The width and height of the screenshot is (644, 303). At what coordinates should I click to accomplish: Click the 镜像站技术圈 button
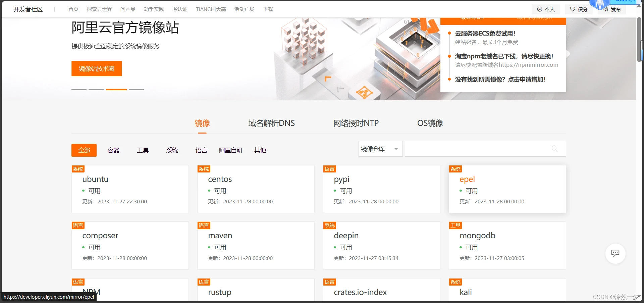pyautogui.click(x=97, y=68)
